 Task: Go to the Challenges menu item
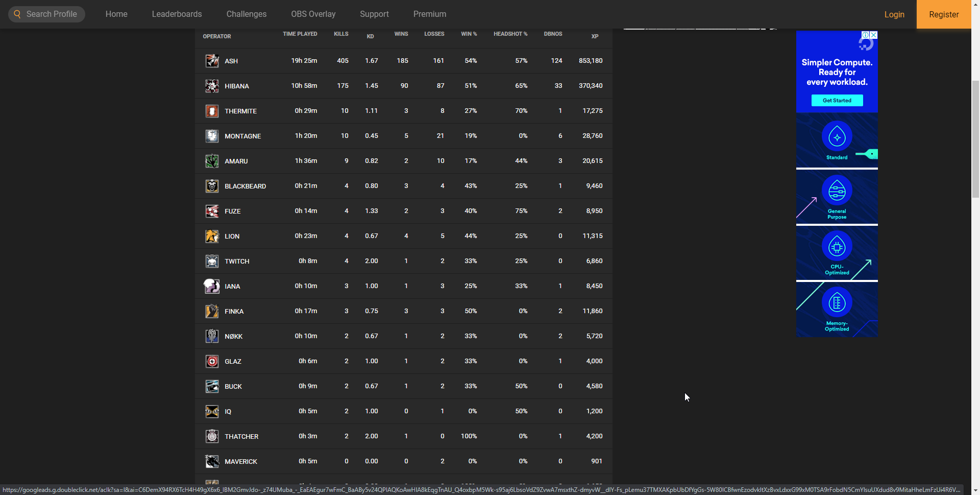(x=246, y=14)
